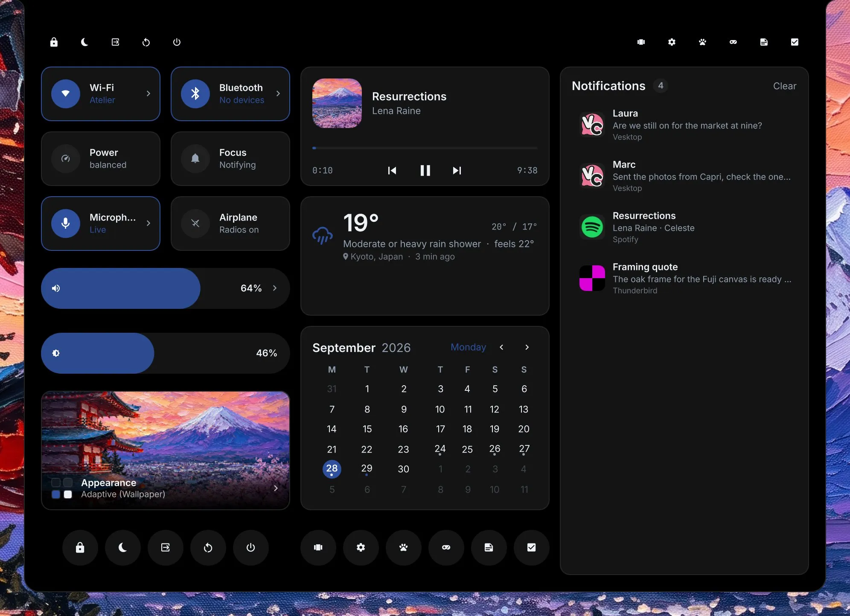Expand the Wi-Fi networks chevron
Viewport: 850px width, 616px height.
148,93
